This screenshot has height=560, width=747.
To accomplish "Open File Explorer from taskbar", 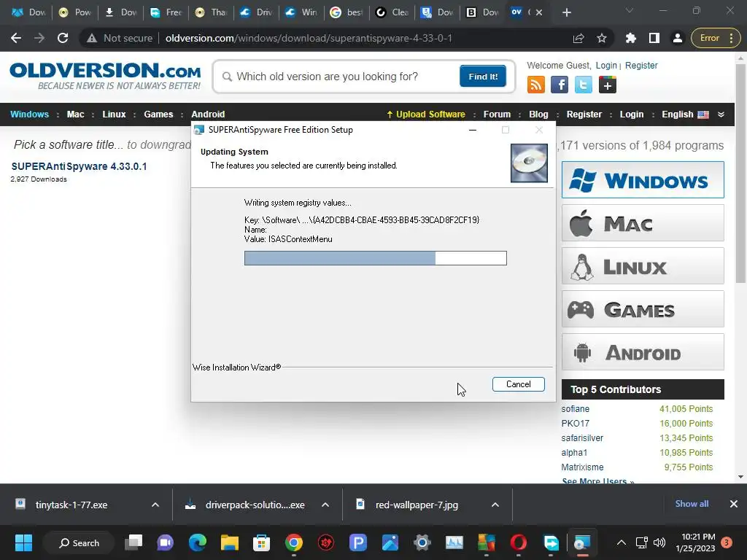I will [x=230, y=542].
